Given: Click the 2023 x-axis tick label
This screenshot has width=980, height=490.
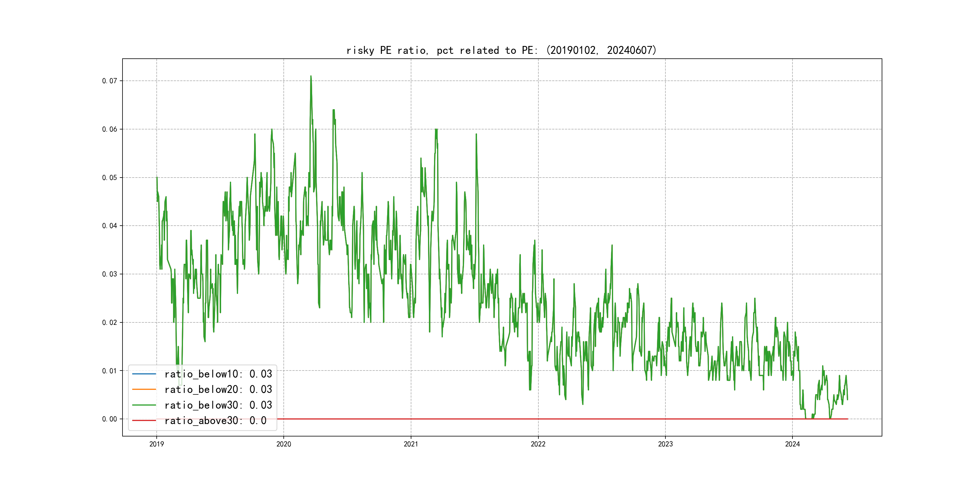Looking at the screenshot, I should pos(665,444).
